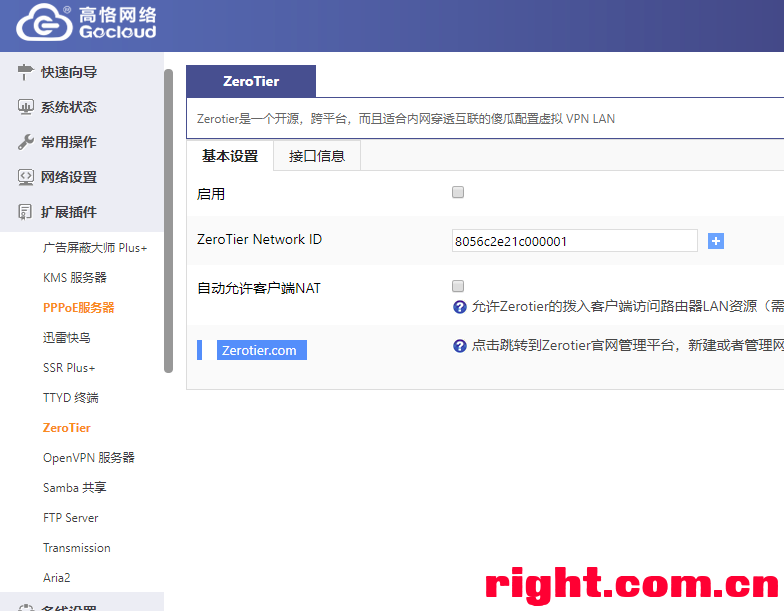The width and height of the screenshot is (784, 611).
Task: Open OpenVPN 服务器 page
Action: [88, 458]
